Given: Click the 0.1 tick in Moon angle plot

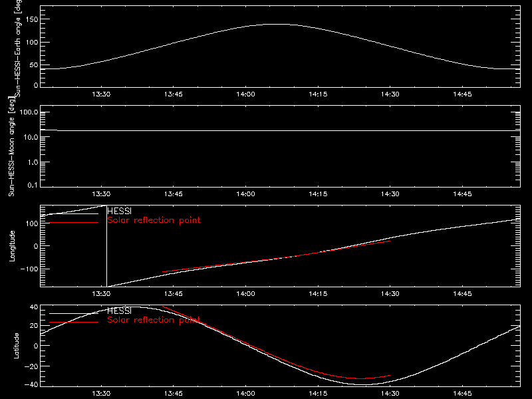Looking at the screenshot, I should pyautogui.click(x=33, y=185).
